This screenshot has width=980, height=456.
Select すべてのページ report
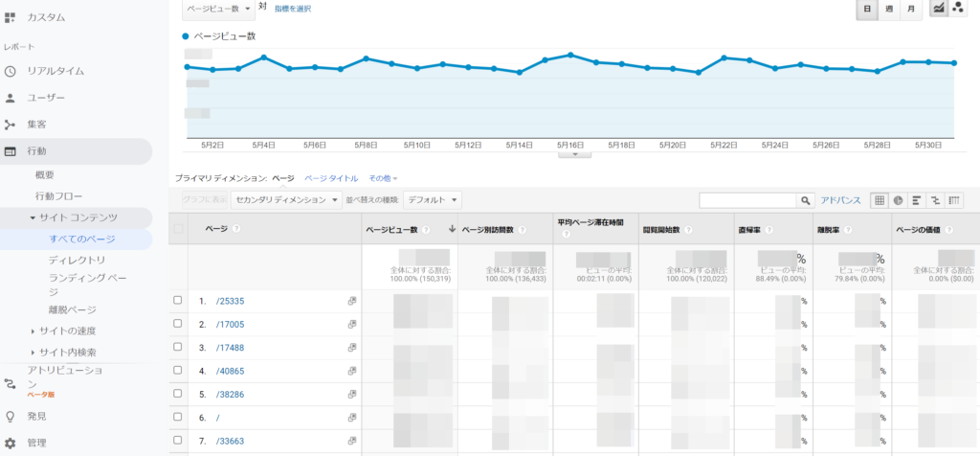click(82, 239)
